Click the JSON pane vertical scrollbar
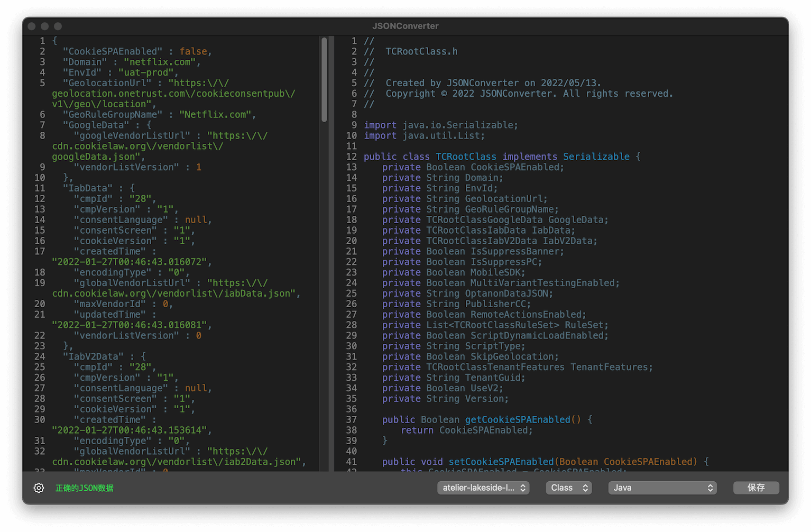 (x=324, y=79)
